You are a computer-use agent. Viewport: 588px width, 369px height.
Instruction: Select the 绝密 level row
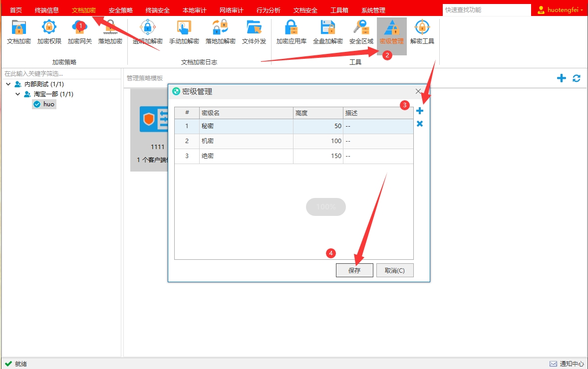(x=294, y=156)
